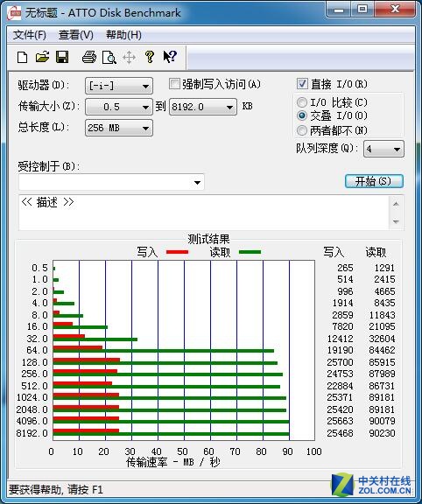Click the status bar help text

tap(56, 489)
